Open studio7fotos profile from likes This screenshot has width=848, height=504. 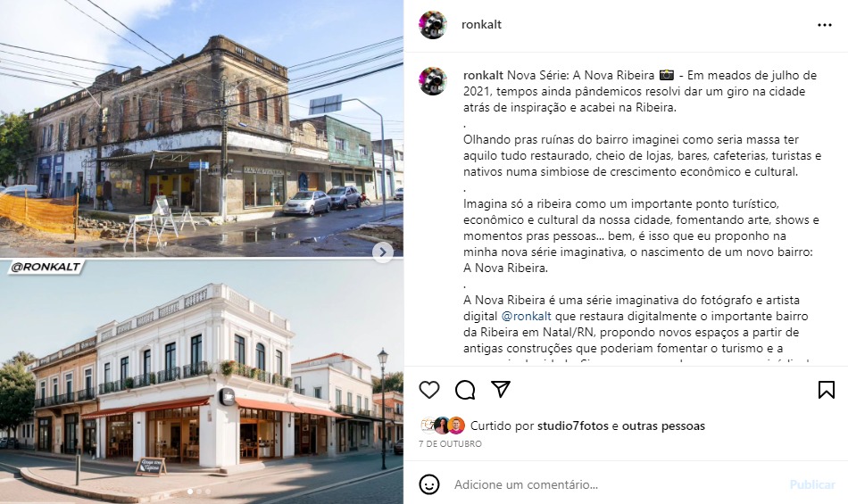(573, 426)
